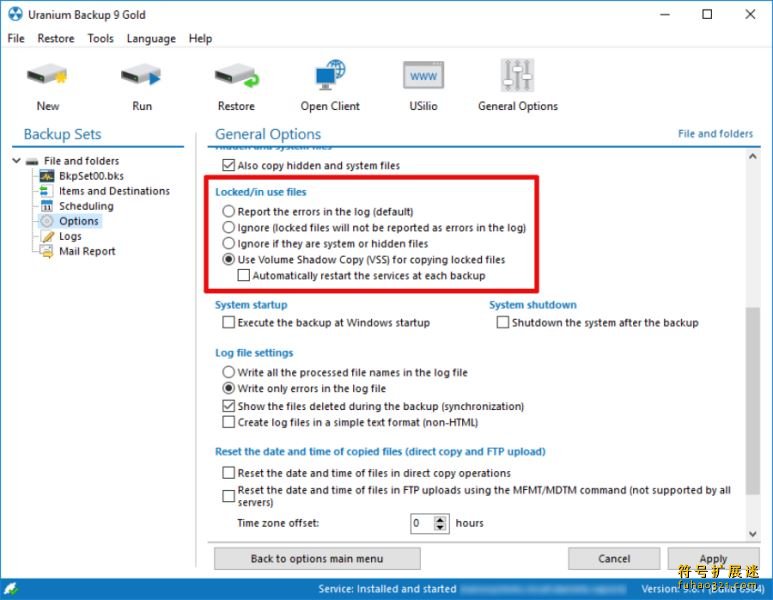773x600 pixels.
Task: Open the Restore toolbar icon
Action: 237,76
